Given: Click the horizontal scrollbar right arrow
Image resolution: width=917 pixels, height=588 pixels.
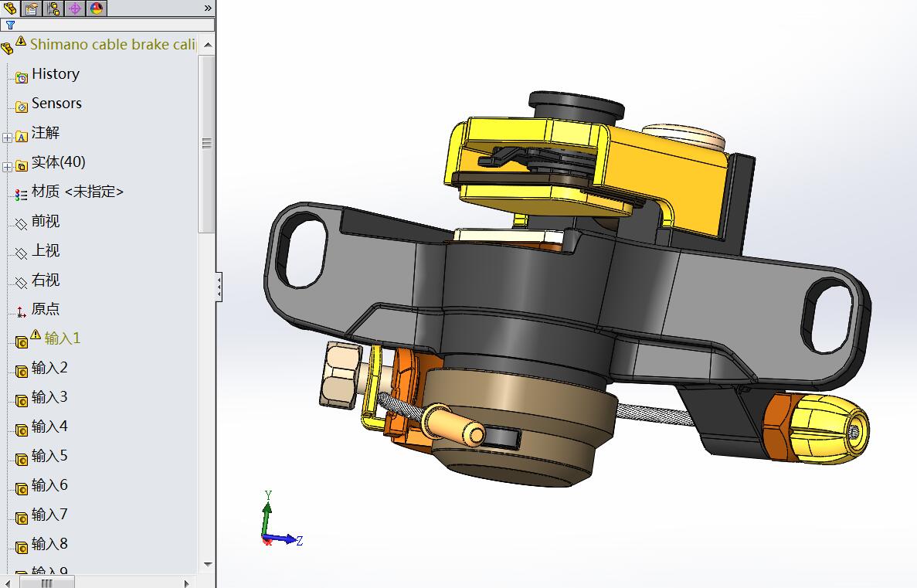Looking at the screenshot, I should 186,583.
